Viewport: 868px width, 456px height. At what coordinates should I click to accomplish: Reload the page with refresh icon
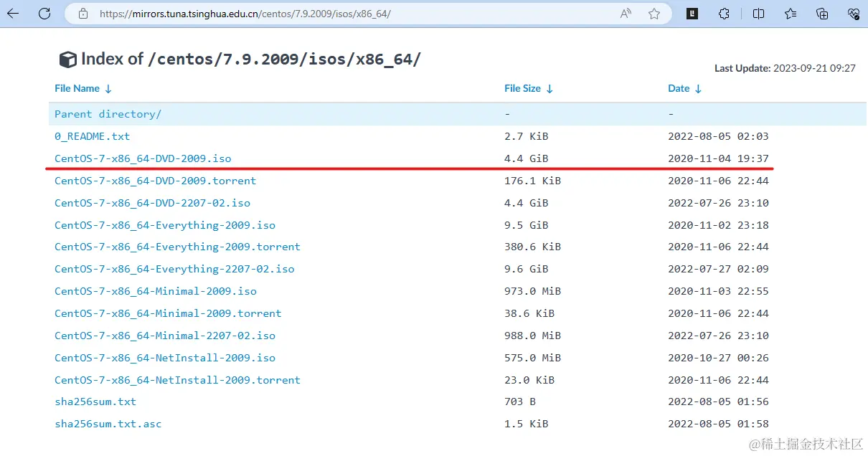(x=44, y=14)
